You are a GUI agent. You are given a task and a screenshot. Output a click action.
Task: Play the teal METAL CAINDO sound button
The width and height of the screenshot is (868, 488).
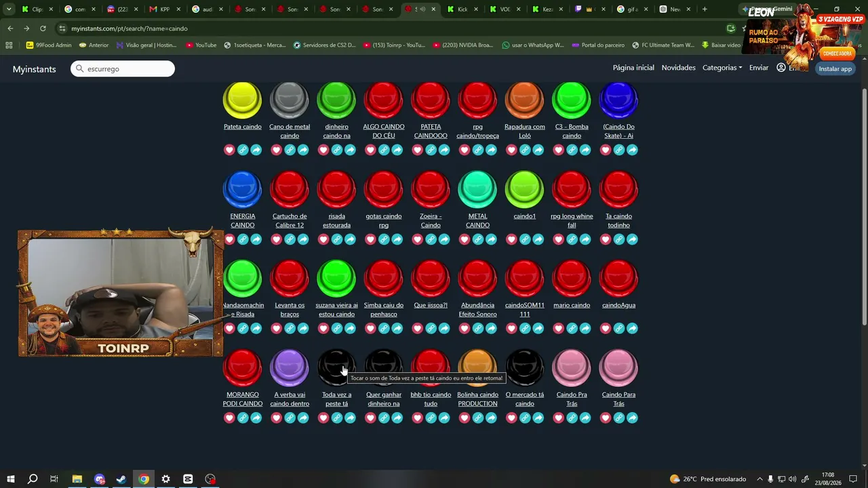(x=477, y=189)
